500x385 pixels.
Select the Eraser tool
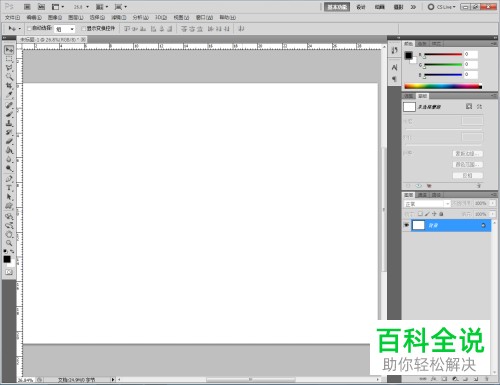coord(9,141)
